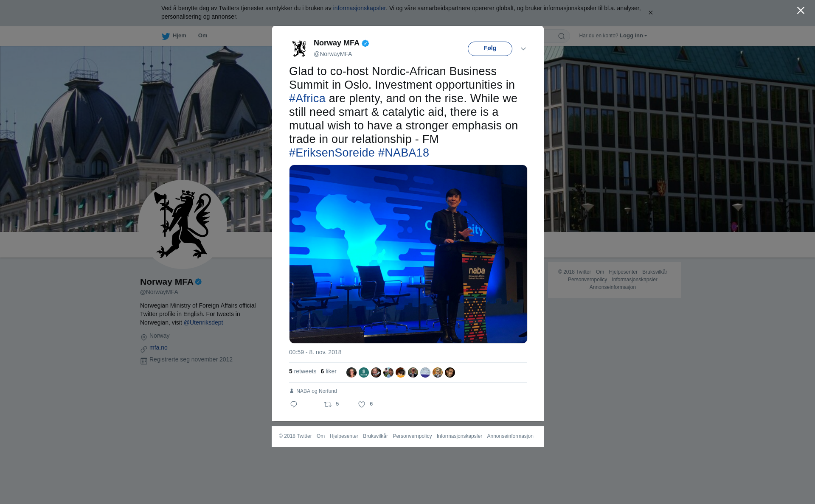Image resolution: width=815 pixels, height=504 pixels.
Task: View the 5 retweets list
Action: [303, 371]
